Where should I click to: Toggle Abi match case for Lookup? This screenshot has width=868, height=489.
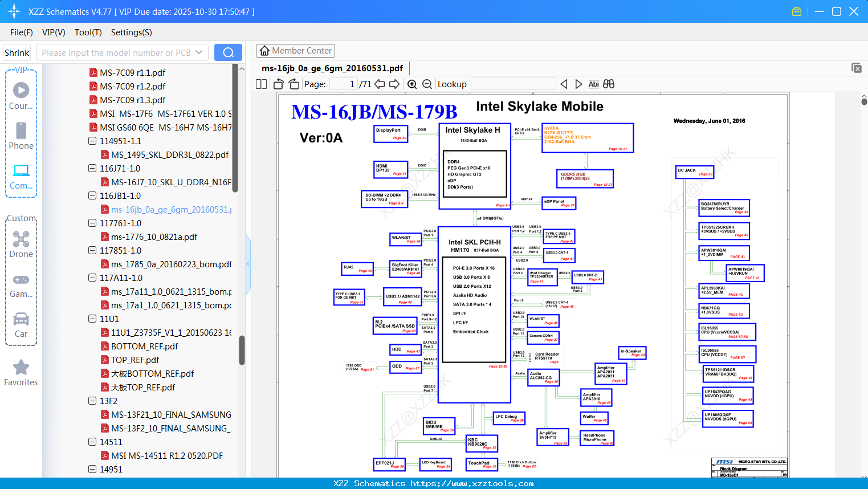pos(594,84)
